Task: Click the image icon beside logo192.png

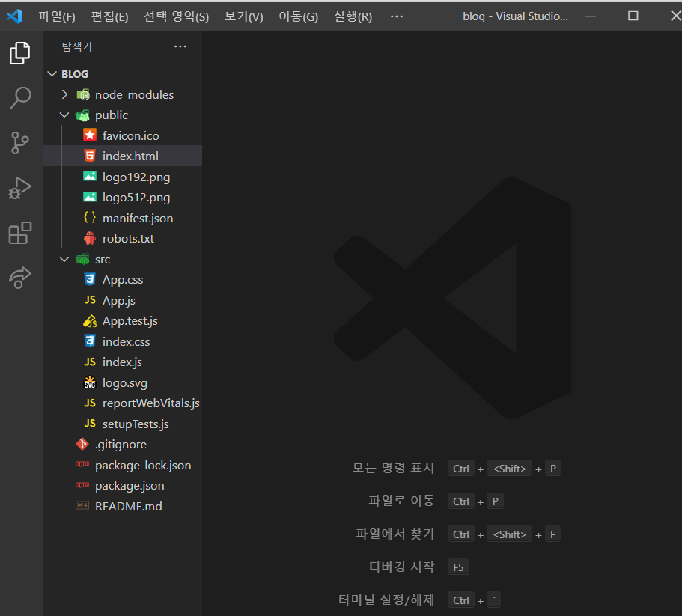Action: tap(90, 177)
